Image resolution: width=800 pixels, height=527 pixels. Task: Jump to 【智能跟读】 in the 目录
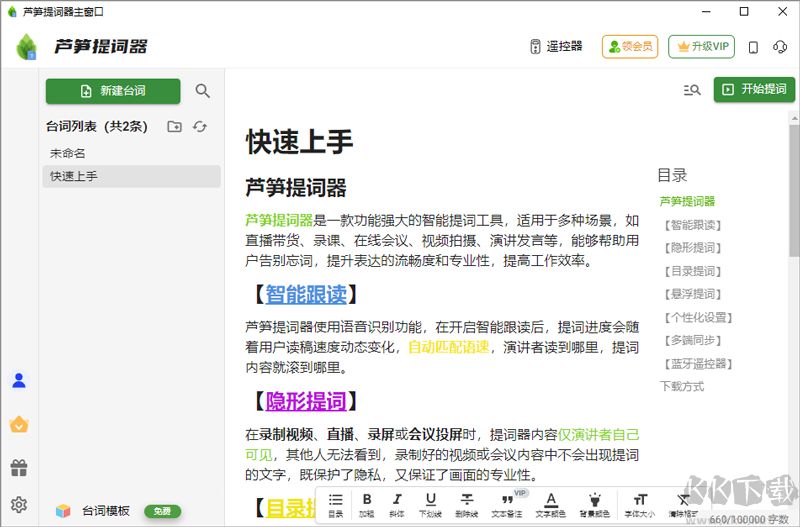click(693, 225)
